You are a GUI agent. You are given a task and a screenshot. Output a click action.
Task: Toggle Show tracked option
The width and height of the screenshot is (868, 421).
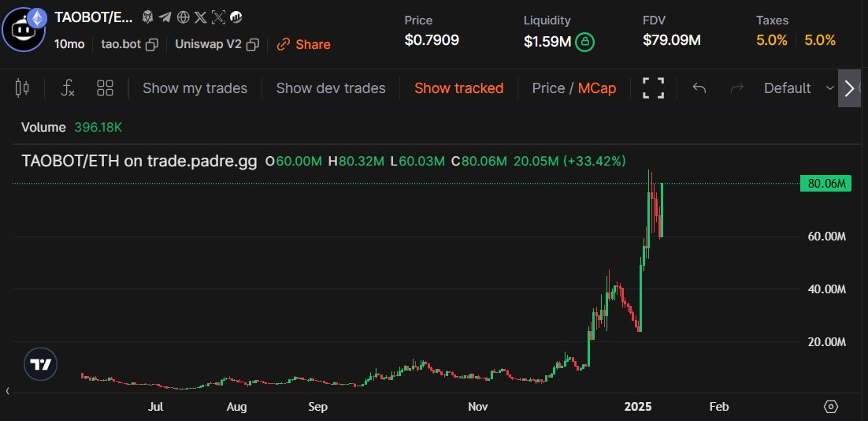[x=459, y=88]
